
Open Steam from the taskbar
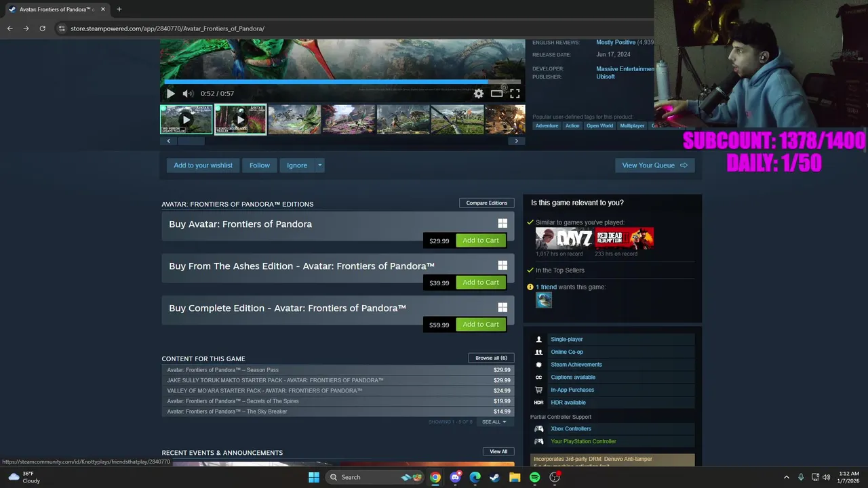(x=495, y=477)
